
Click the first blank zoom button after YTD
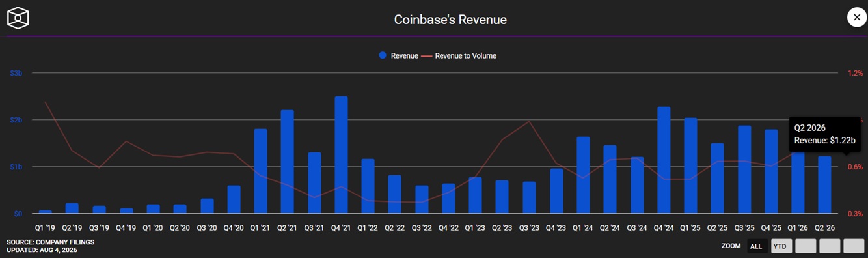coord(806,246)
